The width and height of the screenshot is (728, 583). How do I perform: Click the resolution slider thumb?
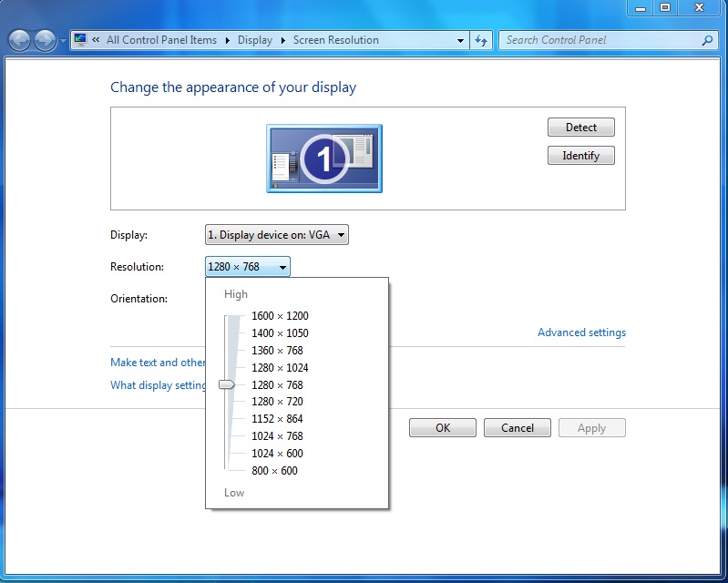click(227, 385)
